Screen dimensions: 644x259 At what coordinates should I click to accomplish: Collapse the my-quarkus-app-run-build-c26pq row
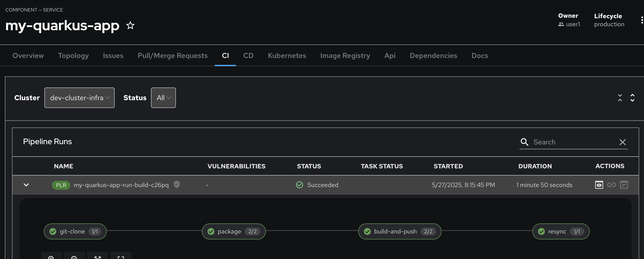click(x=26, y=185)
